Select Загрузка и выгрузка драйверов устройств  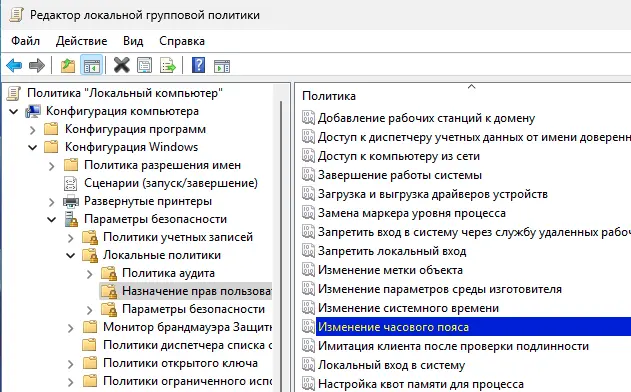(433, 194)
